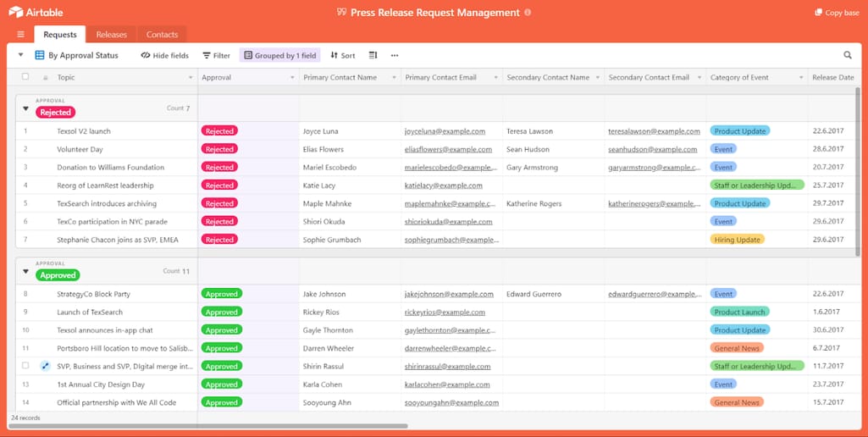Image resolution: width=868 pixels, height=437 pixels.
Task: Open the row height icon
Action: (373, 55)
